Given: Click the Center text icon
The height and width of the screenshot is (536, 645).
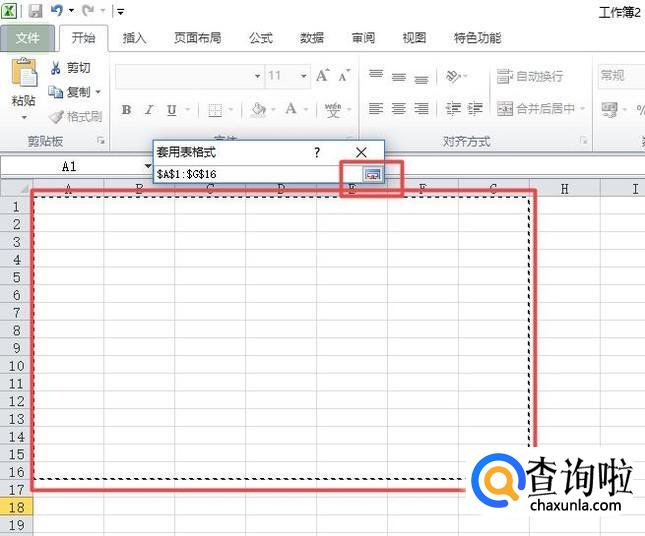Looking at the screenshot, I should (x=399, y=109).
